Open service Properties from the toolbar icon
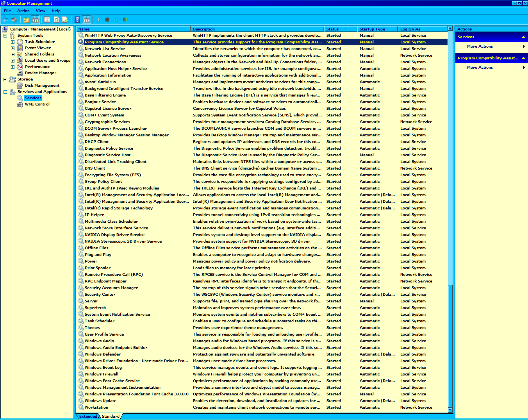The image size is (528, 420). point(47,20)
